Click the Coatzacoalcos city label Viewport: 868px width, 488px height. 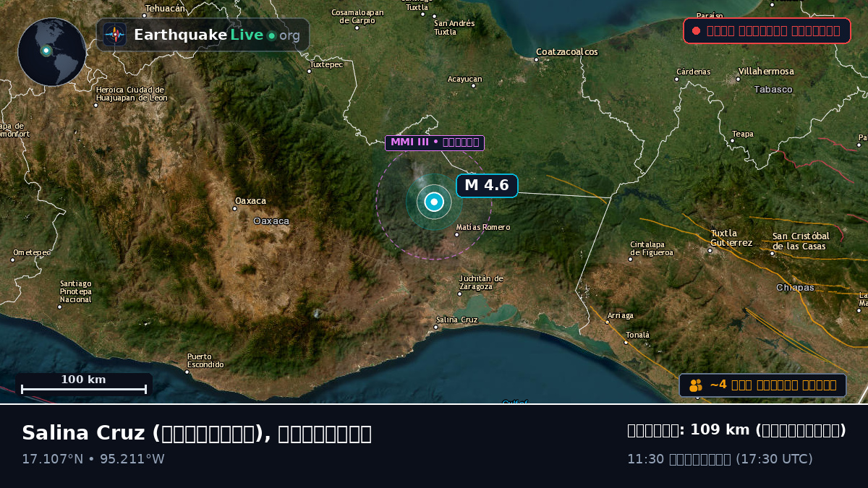(x=567, y=52)
